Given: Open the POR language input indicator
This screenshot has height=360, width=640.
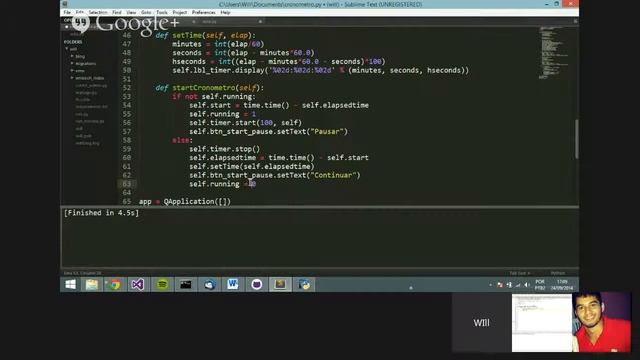Looking at the screenshot, I should (x=540, y=285).
